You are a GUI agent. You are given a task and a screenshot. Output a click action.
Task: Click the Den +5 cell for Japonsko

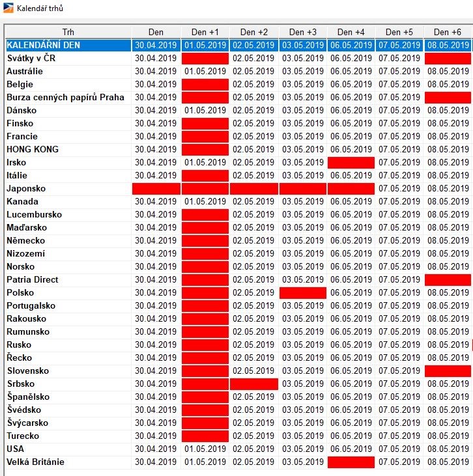399,189
